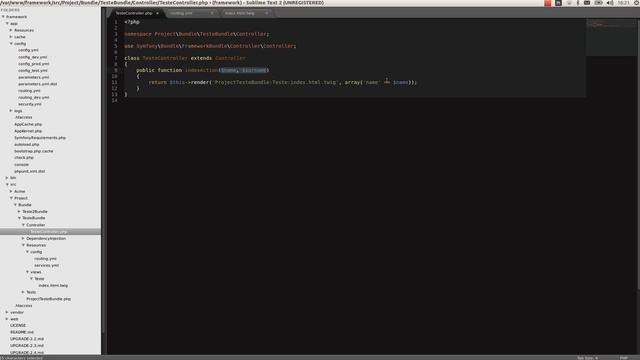
Task: Close the TesteController.php tab
Action: [158, 13]
